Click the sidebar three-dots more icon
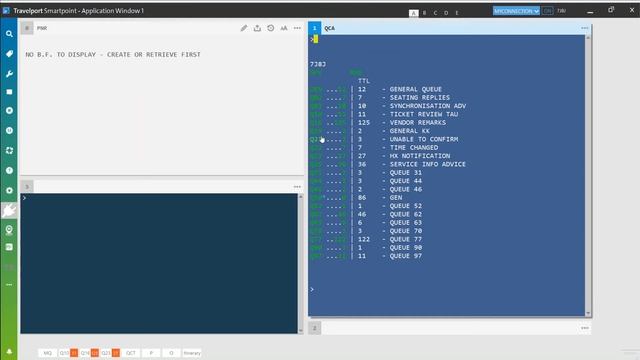Image resolution: width=640 pixels, height=360 pixels. point(9,284)
